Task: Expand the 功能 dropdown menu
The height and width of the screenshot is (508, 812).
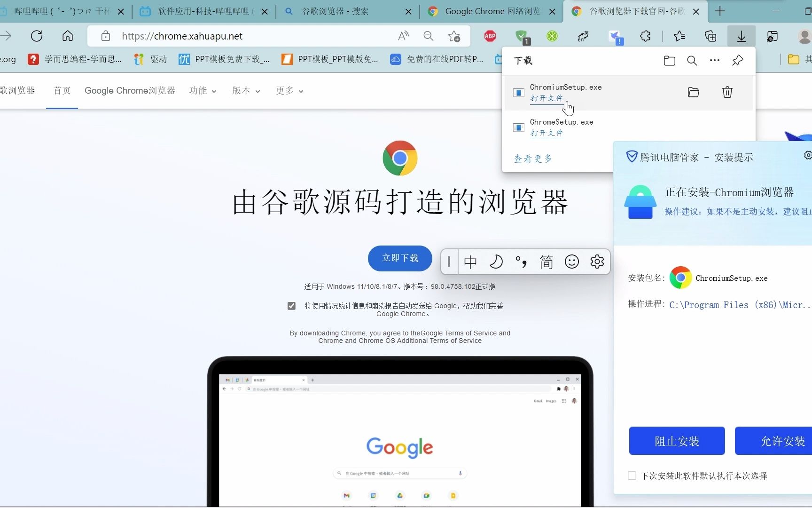Action: click(x=203, y=91)
